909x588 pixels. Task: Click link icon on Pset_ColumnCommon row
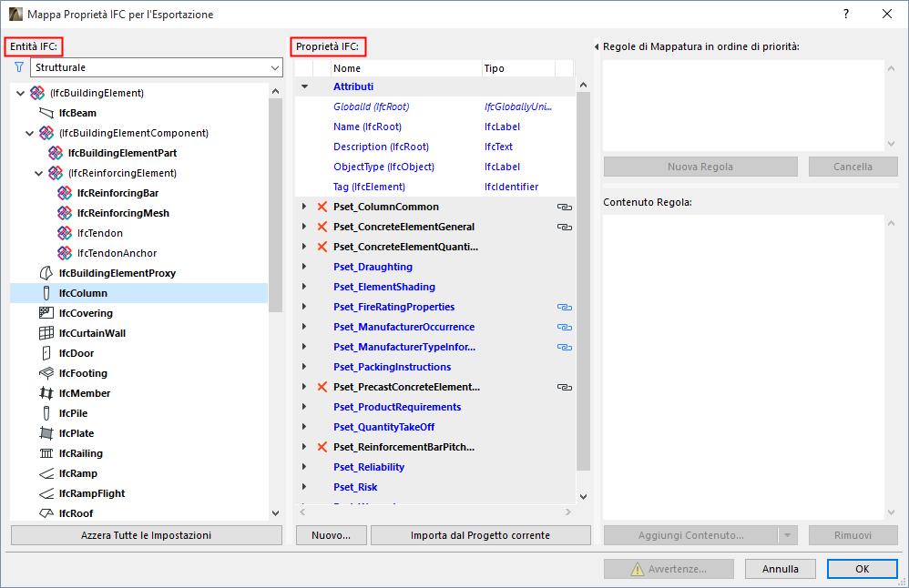pos(565,207)
